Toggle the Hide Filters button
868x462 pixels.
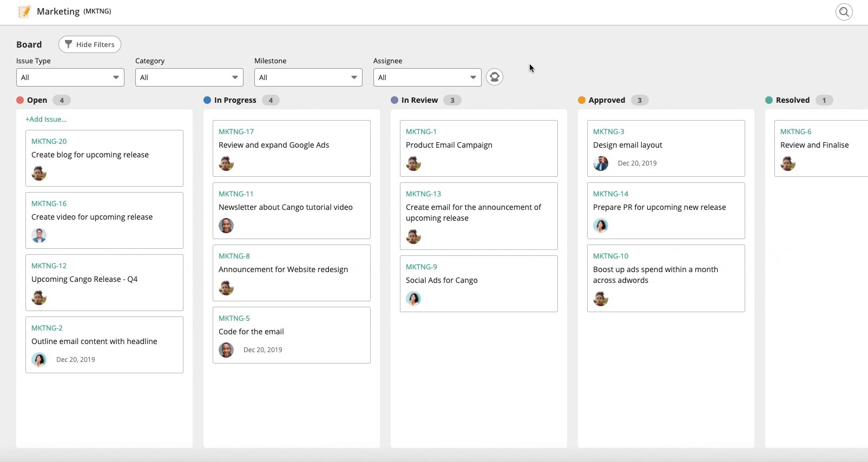click(90, 44)
